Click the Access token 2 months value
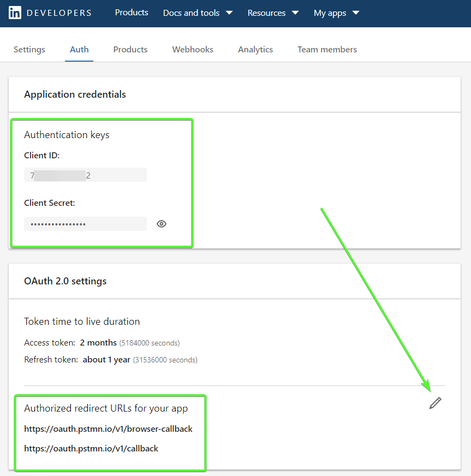Screen dimensions: 471x476 point(98,343)
